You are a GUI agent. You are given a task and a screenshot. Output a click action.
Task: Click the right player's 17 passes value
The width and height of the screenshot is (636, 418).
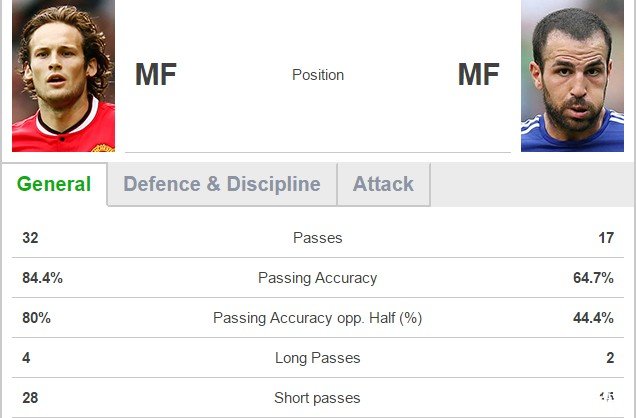pos(605,238)
